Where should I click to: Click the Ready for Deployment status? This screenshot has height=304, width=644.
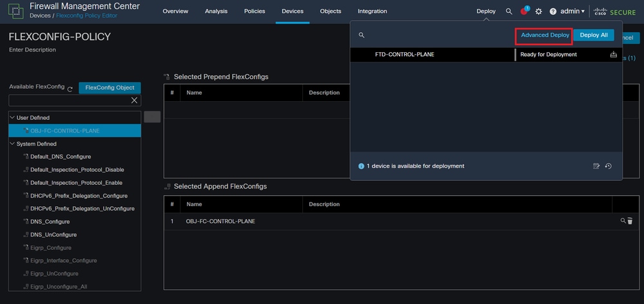549,55
